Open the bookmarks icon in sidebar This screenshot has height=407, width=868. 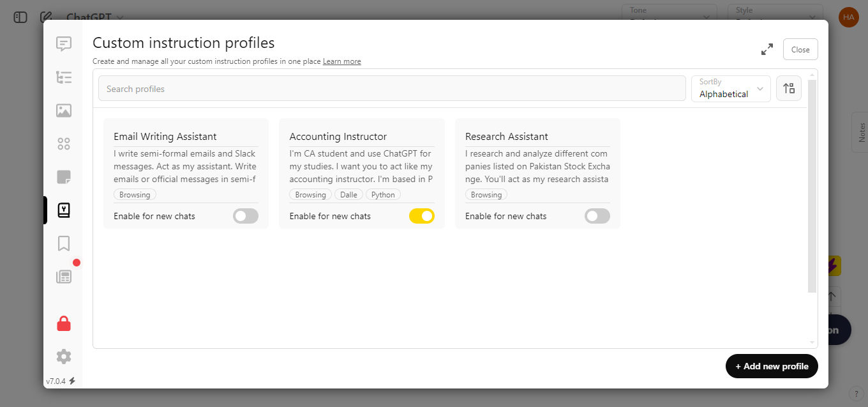[64, 243]
